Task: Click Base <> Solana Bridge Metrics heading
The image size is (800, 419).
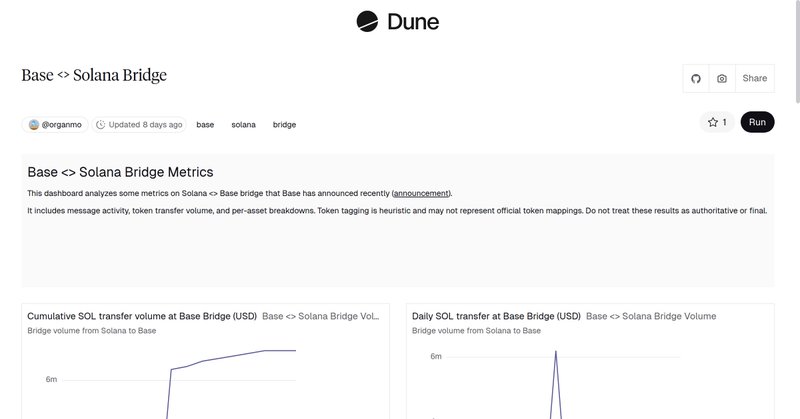Action: [120, 172]
